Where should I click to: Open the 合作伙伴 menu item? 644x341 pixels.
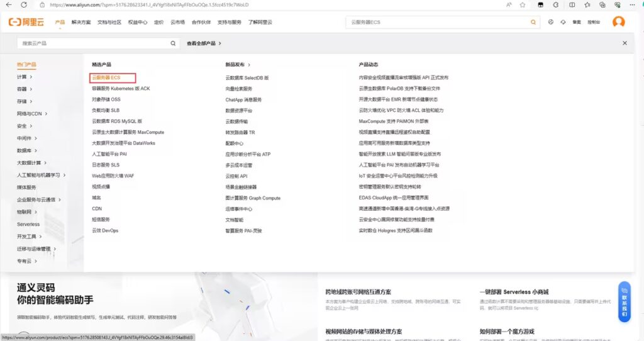pyautogui.click(x=201, y=22)
